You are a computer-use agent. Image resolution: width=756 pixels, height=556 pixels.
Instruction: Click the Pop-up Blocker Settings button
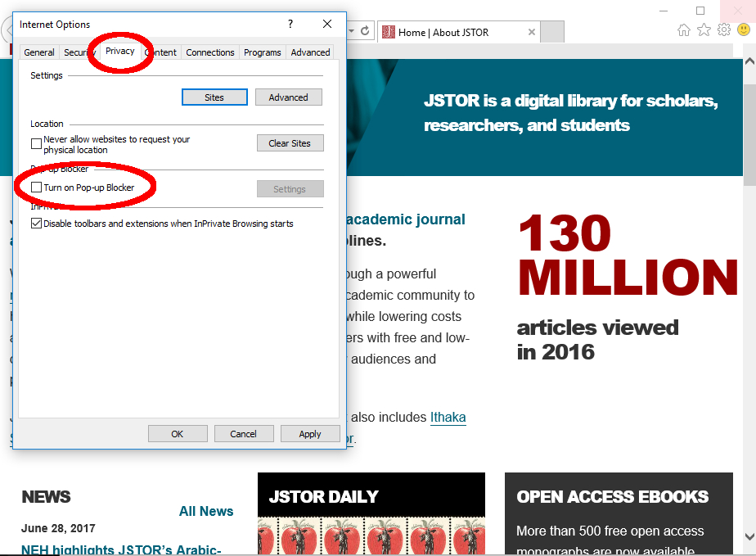(x=290, y=188)
